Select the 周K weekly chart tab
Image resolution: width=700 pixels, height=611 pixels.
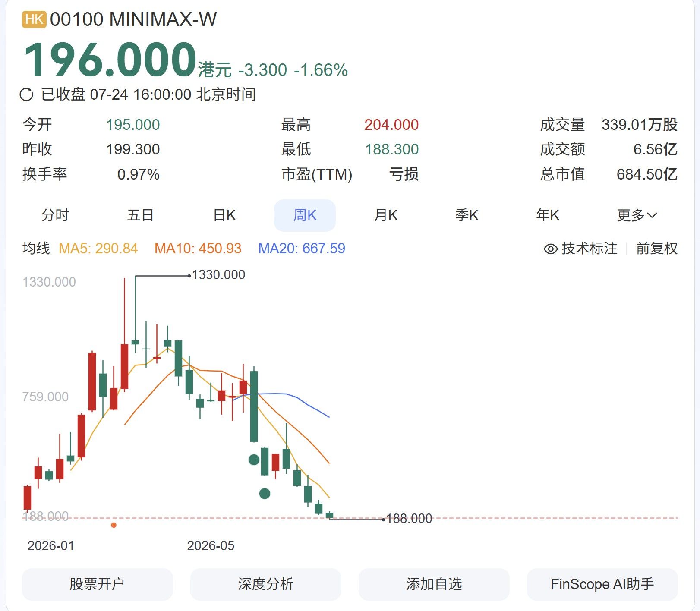tap(305, 215)
